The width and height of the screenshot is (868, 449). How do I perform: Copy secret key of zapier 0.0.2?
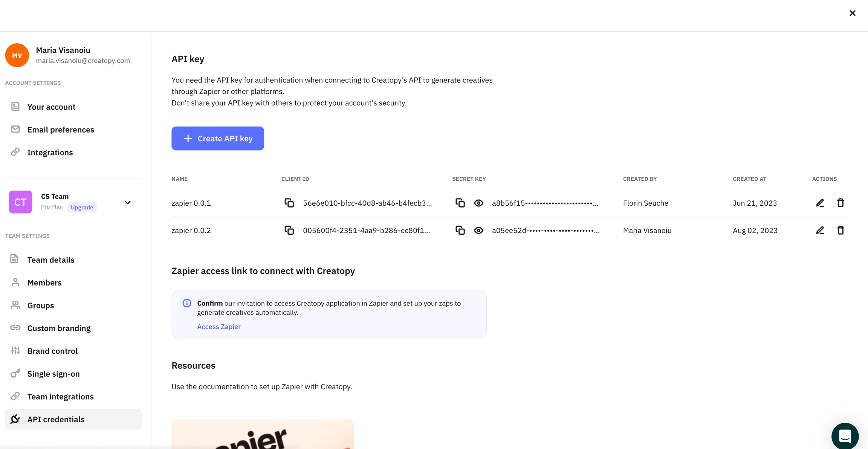pos(460,230)
